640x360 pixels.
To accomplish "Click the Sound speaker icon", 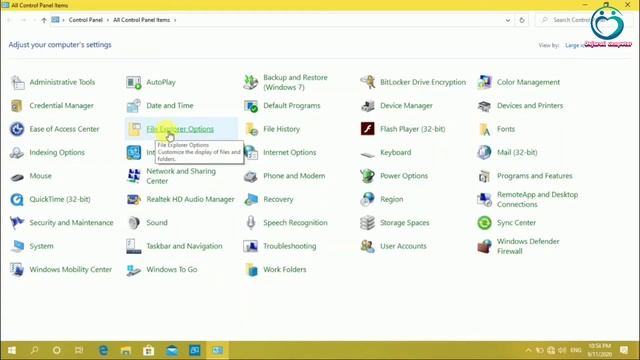I will click(133, 222).
